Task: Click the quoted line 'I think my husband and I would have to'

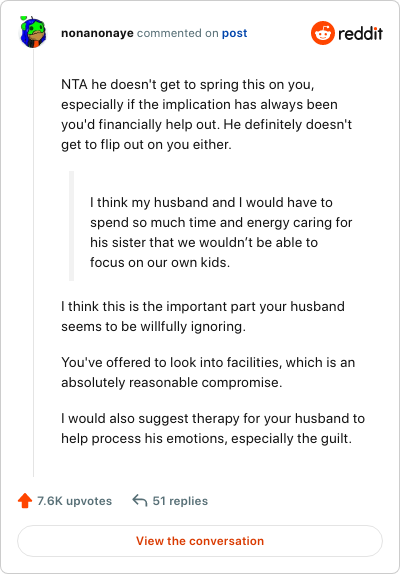Action: tap(211, 202)
